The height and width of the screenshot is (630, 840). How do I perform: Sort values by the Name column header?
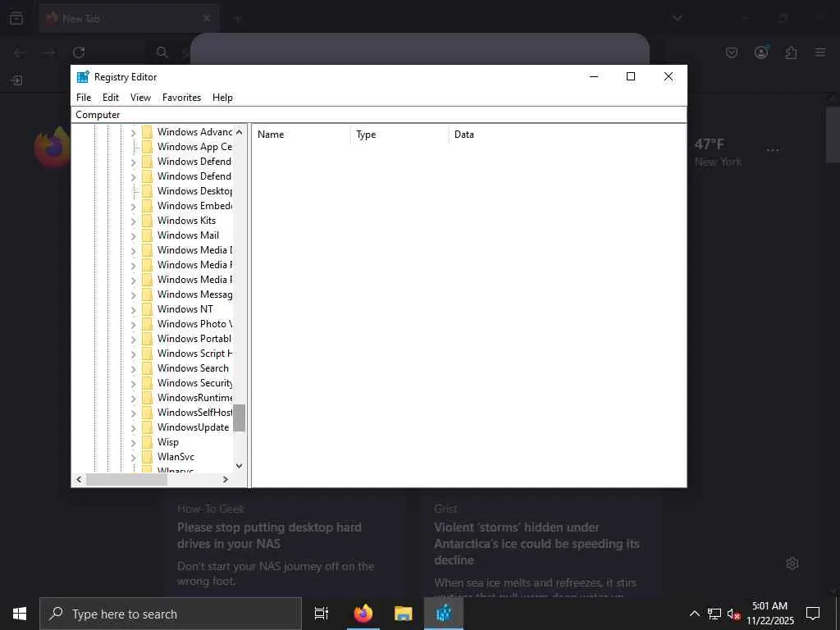pos(301,135)
